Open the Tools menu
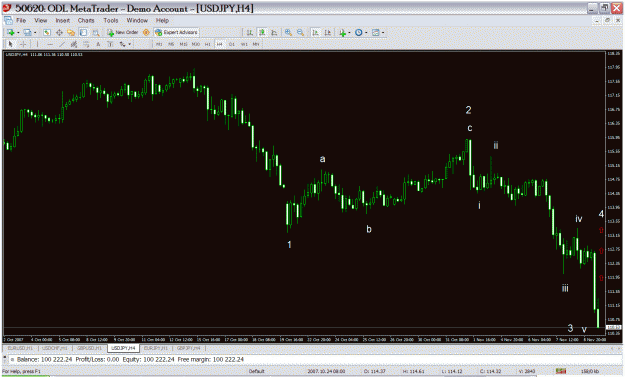625x377 pixels. pos(110,20)
